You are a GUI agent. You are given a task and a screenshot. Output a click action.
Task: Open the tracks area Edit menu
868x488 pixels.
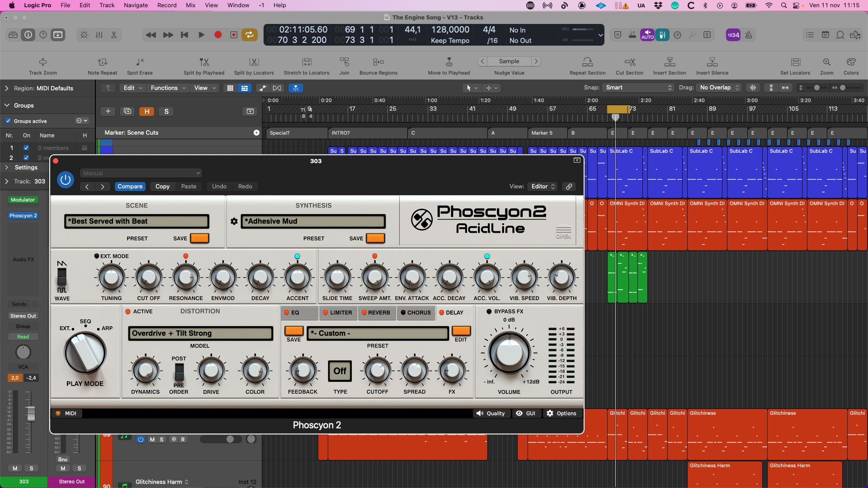click(133, 88)
